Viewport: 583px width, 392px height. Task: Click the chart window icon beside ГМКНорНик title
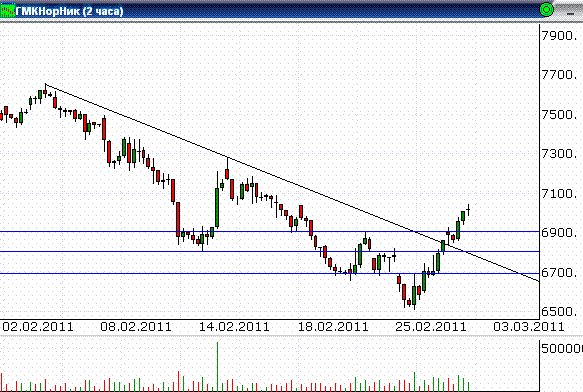[x=8, y=10]
